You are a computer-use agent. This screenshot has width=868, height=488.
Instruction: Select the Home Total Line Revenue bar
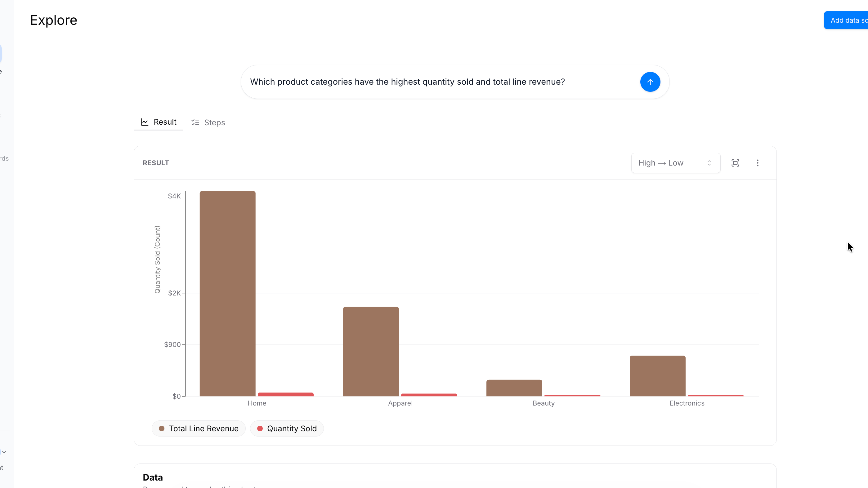[x=227, y=293]
